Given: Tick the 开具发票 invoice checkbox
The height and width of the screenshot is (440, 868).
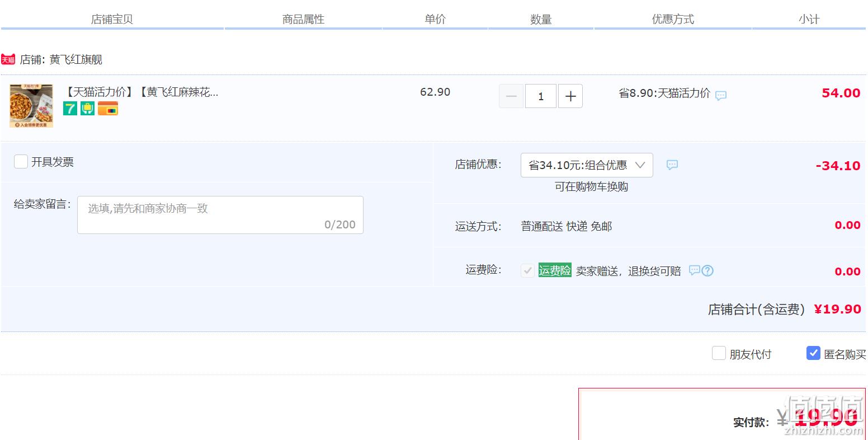Looking at the screenshot, I should (21, 162).
